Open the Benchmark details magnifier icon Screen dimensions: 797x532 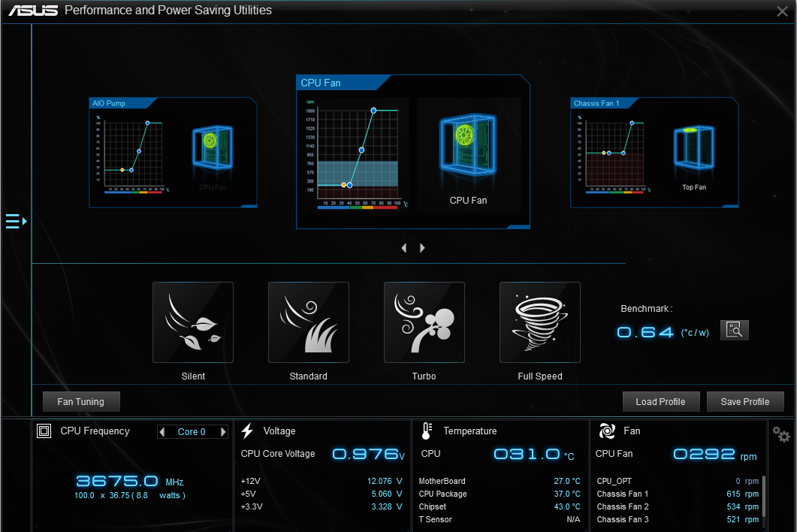735,330
